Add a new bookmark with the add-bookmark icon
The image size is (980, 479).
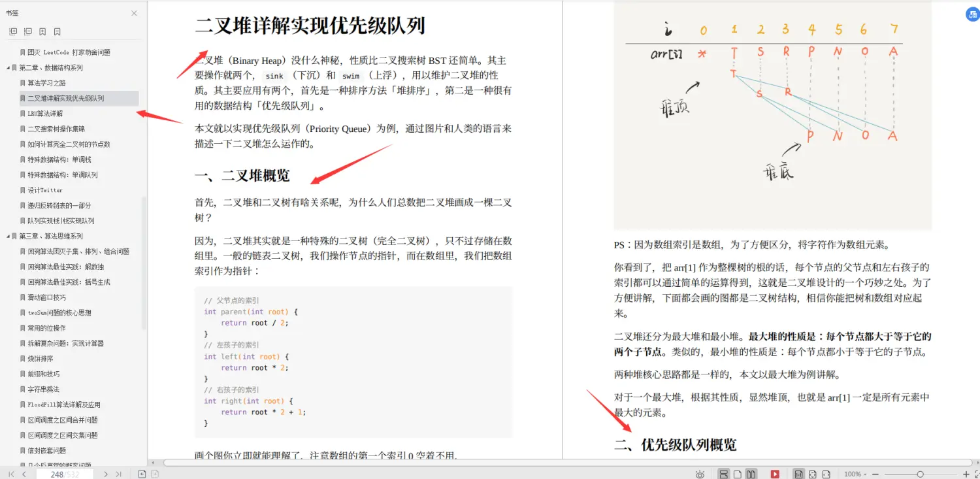(42, 31)
